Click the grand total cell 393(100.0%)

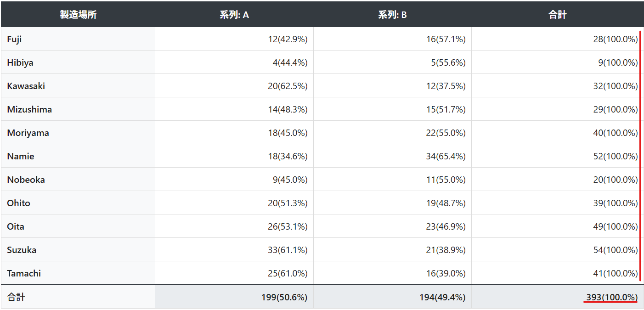point(612,297)
